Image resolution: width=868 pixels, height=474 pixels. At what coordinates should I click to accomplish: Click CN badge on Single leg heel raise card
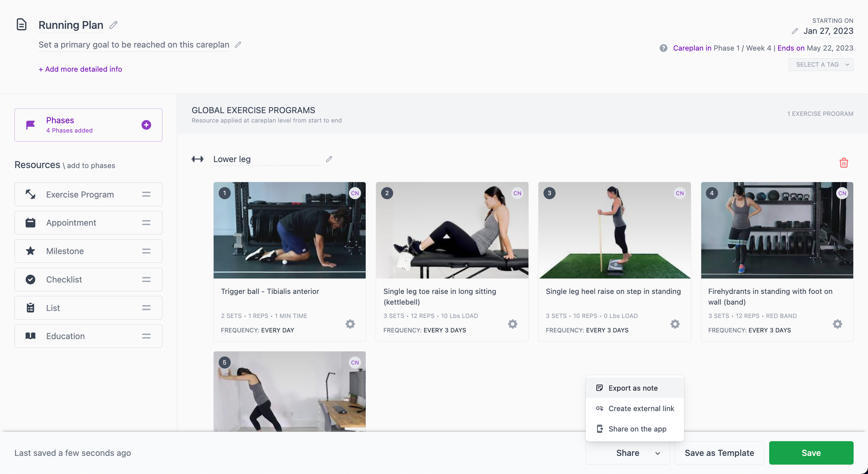(680, 193)
